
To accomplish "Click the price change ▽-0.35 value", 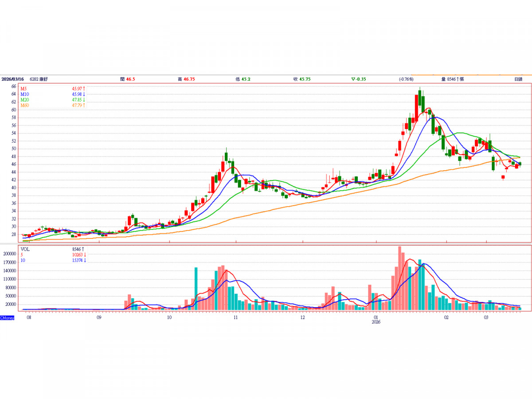I will (x=360, y=79).
